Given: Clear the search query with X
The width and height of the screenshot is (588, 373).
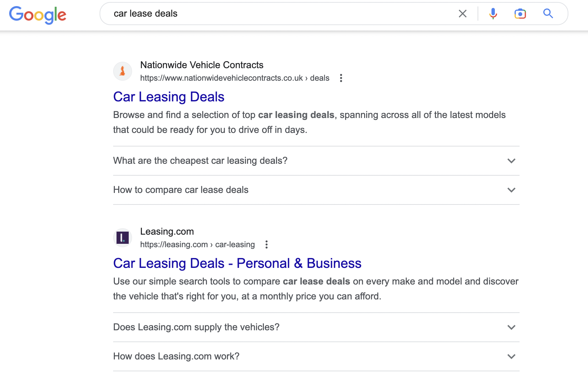Looking at the screenshot, I should tap(462, 14).
